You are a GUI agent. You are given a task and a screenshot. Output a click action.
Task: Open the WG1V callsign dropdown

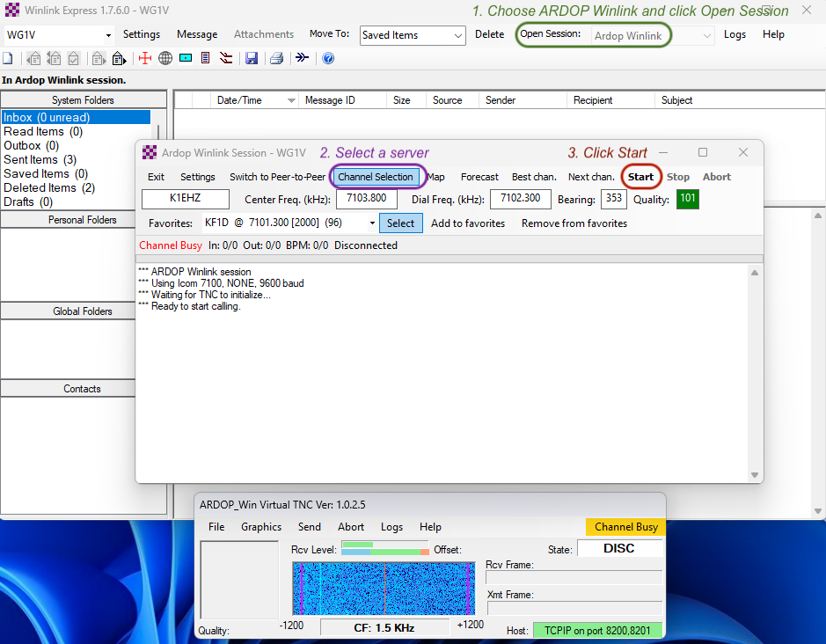[x=108, y=35]
